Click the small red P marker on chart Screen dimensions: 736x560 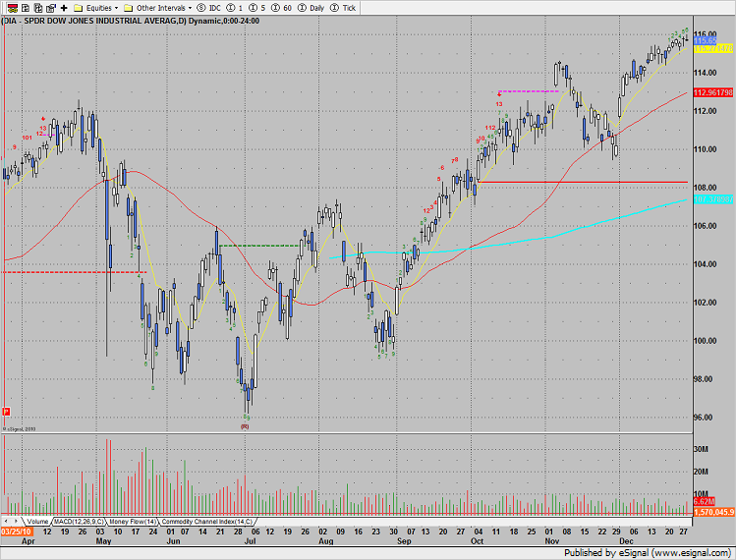(6, 412)
